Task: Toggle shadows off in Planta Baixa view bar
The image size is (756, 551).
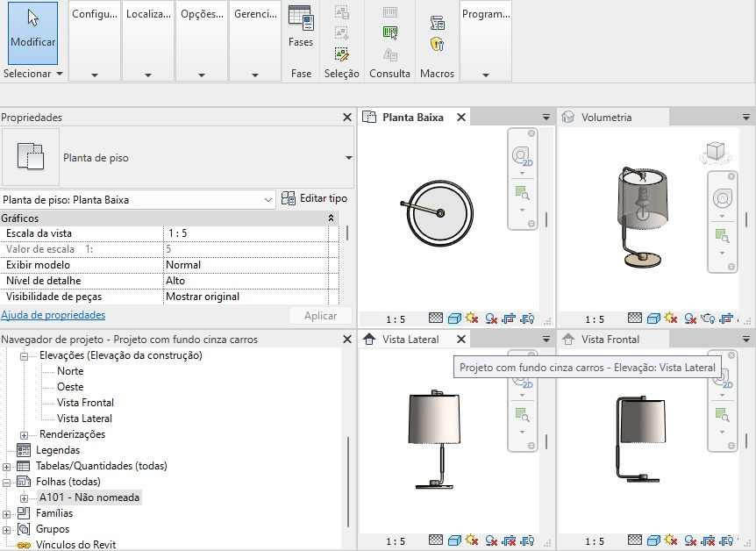Action: tap(492, 319)
